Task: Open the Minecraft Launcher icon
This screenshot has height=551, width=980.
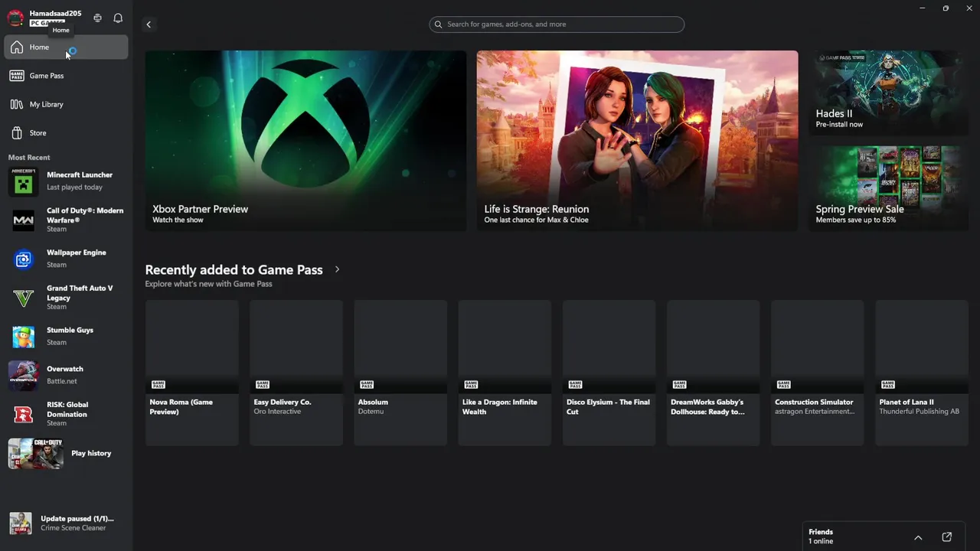Action: [x=23, y=181]
